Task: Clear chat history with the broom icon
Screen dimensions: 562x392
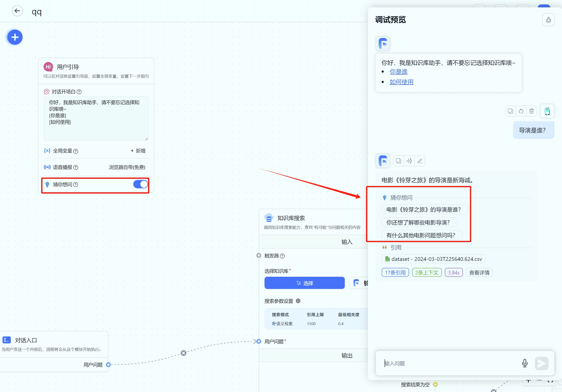Action: pos(548,20)
